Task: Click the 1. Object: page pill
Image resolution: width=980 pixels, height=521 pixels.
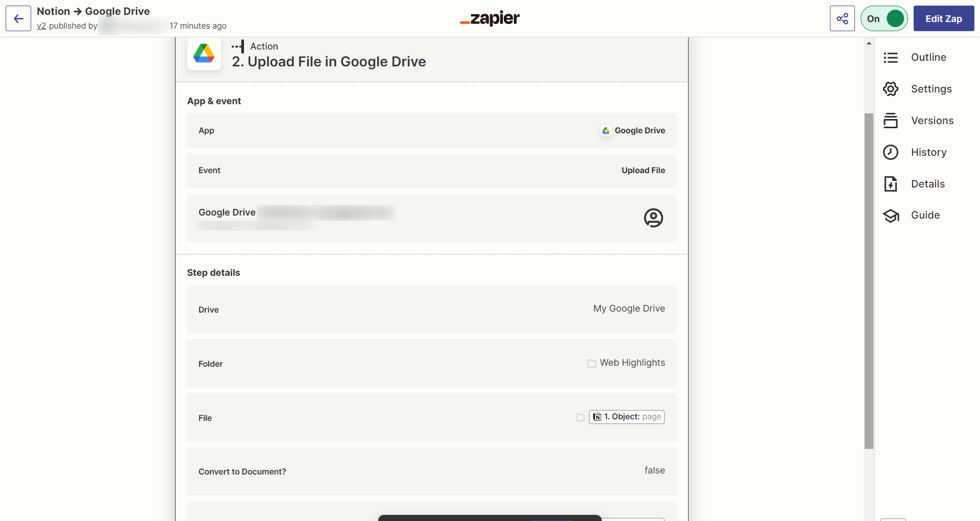Action: 627,417
